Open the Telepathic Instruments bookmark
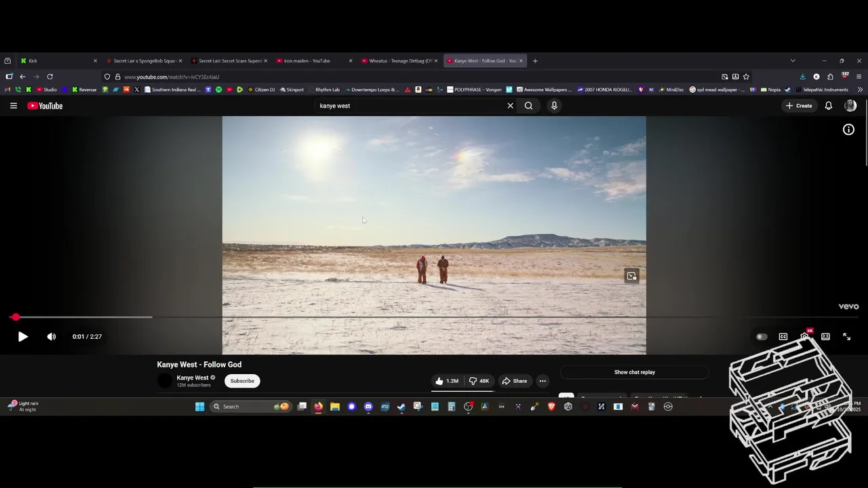The height and width of the screenshot is (488, 868). pos(822,89)
